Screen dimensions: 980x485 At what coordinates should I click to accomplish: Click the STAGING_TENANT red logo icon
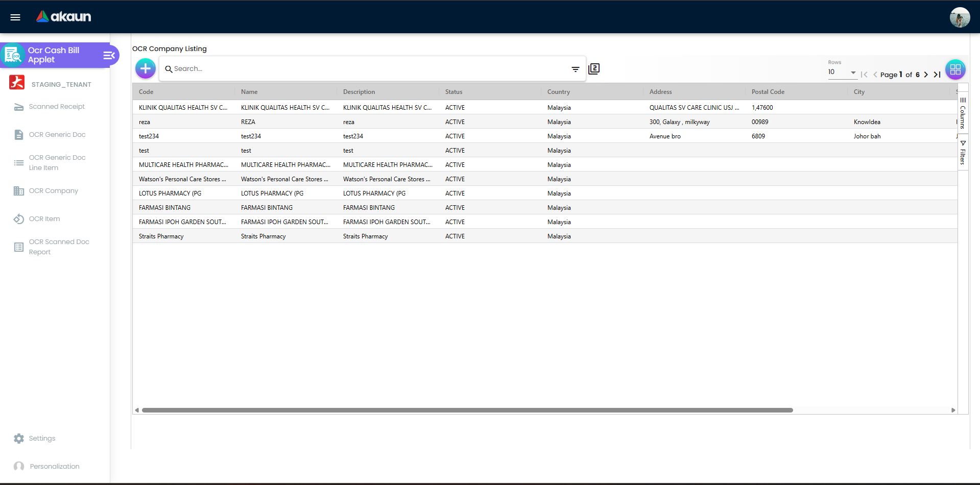pos(17,82)
